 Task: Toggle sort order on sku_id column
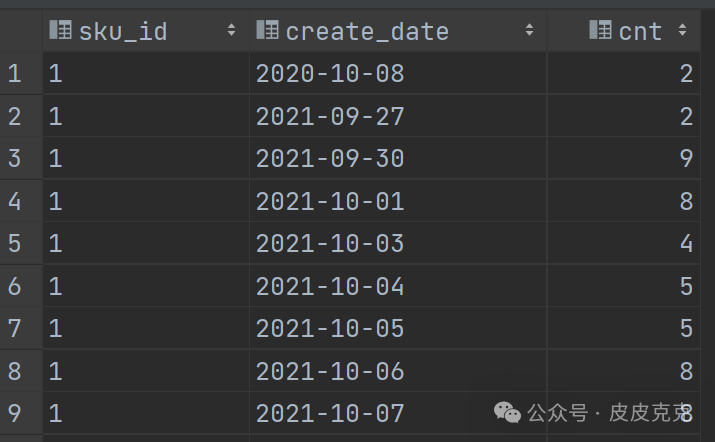231,30
